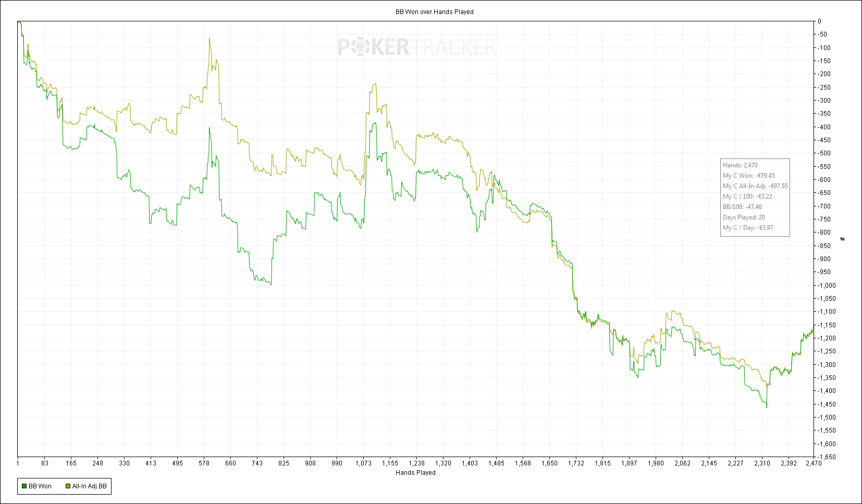Click the y-axis '#' unit label
862x504 pixels.
pyautogui.click(x=843, y=239)
